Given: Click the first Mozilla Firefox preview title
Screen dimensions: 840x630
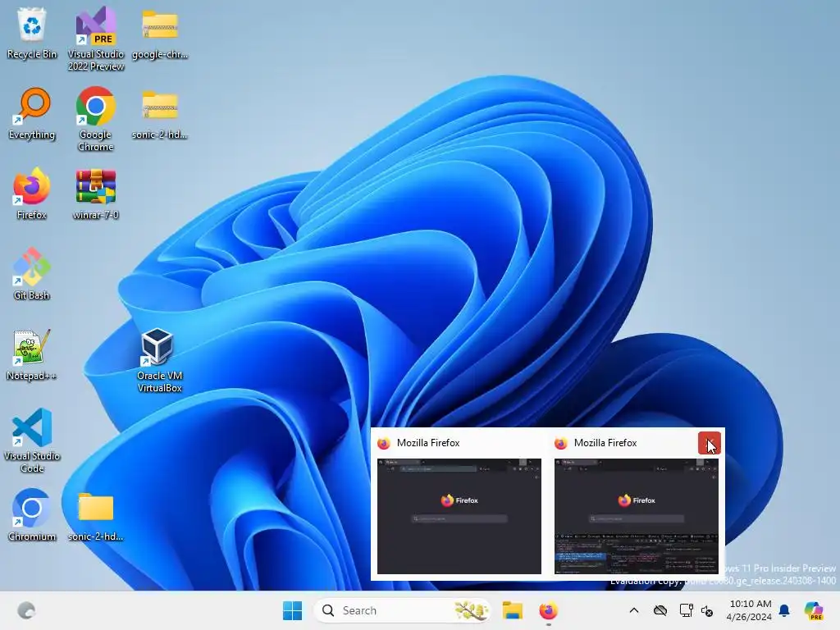Looking at the screenshot, I should pos(428,443).
